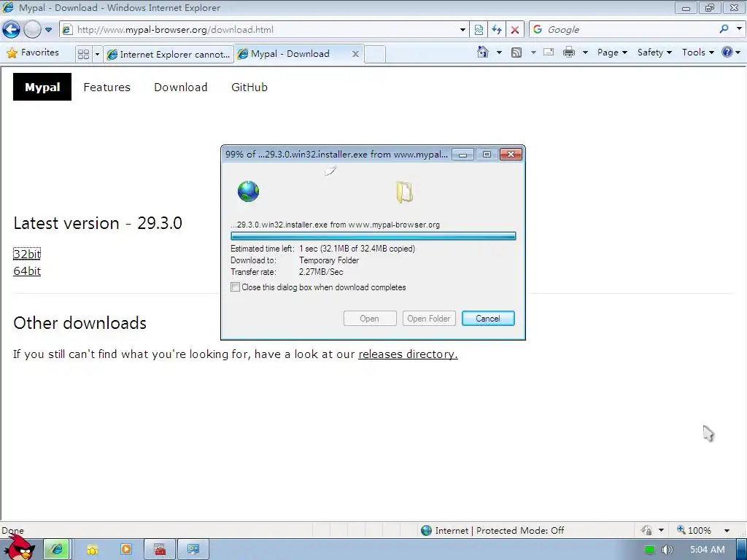Open the search provider dropdown arrow

pyautogui.click(x=740, y=29)
